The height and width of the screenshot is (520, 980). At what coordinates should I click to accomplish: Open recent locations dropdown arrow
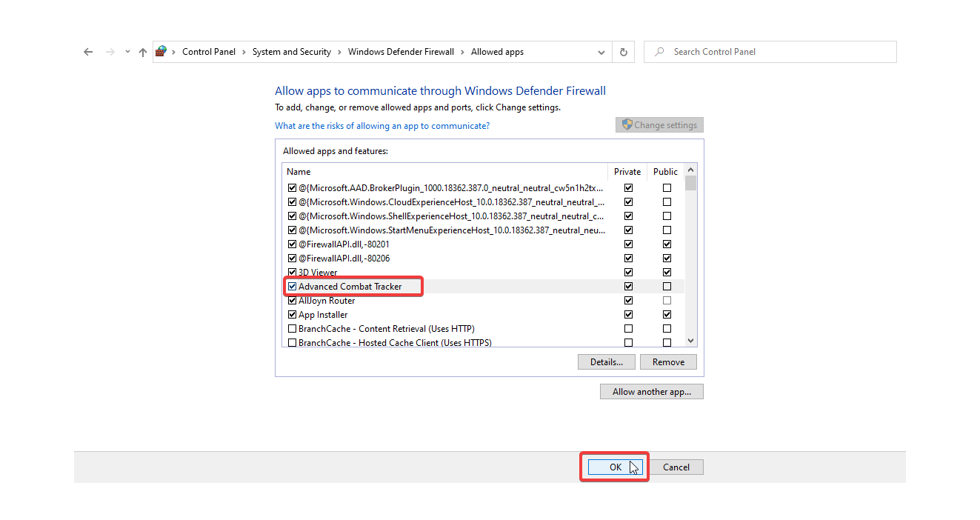coord(127,52)
